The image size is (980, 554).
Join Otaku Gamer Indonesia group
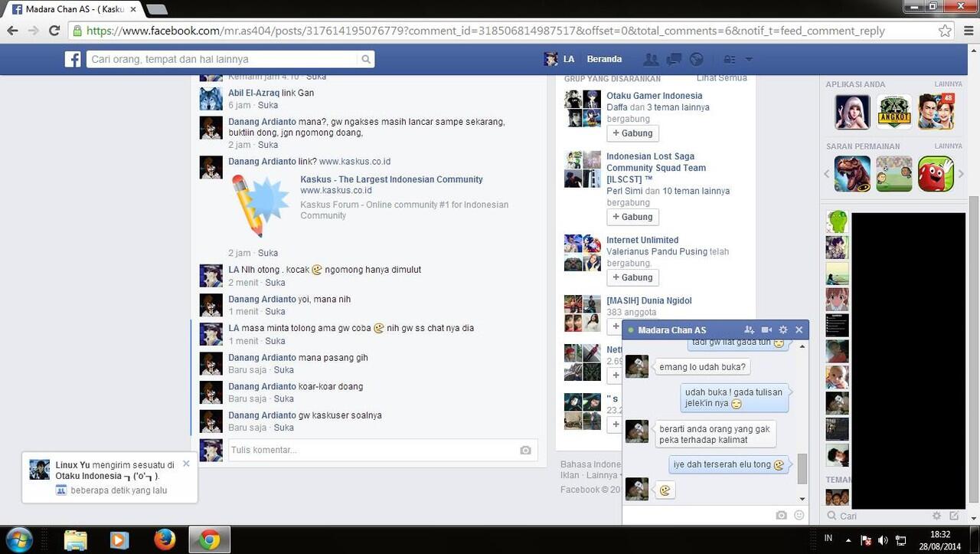tap(632, 133)
